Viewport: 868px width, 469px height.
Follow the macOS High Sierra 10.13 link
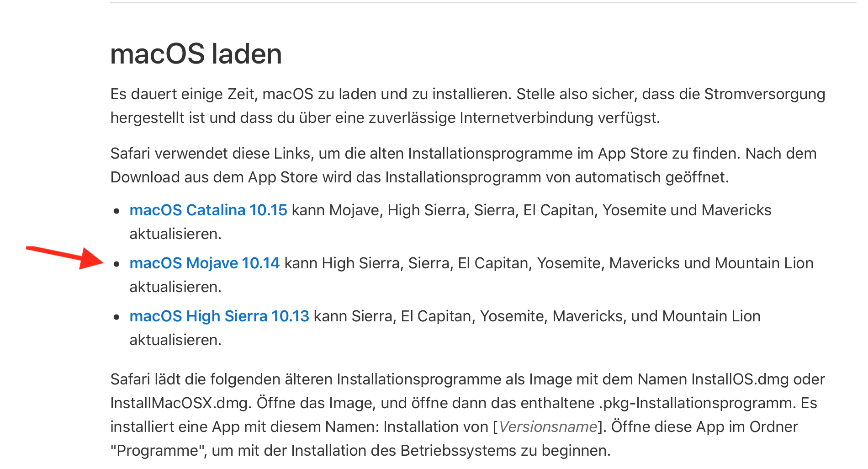pyautogui.click(x=219, y=316)
